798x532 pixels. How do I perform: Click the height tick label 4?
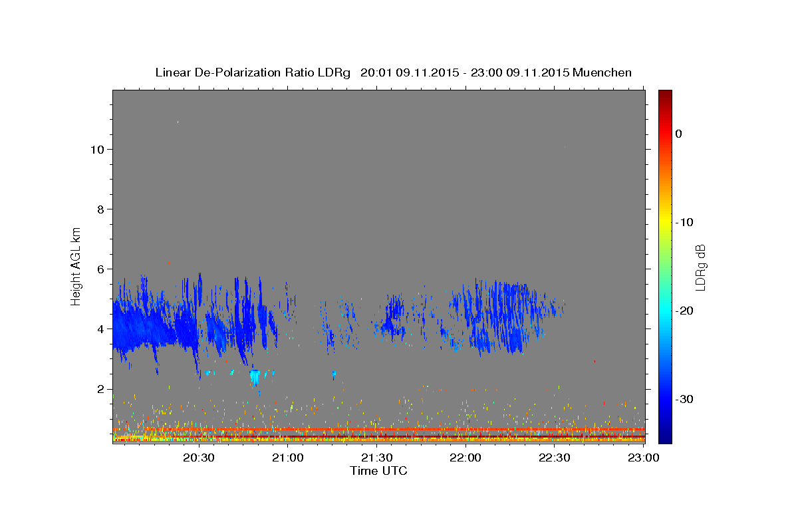tap(100, 329)
